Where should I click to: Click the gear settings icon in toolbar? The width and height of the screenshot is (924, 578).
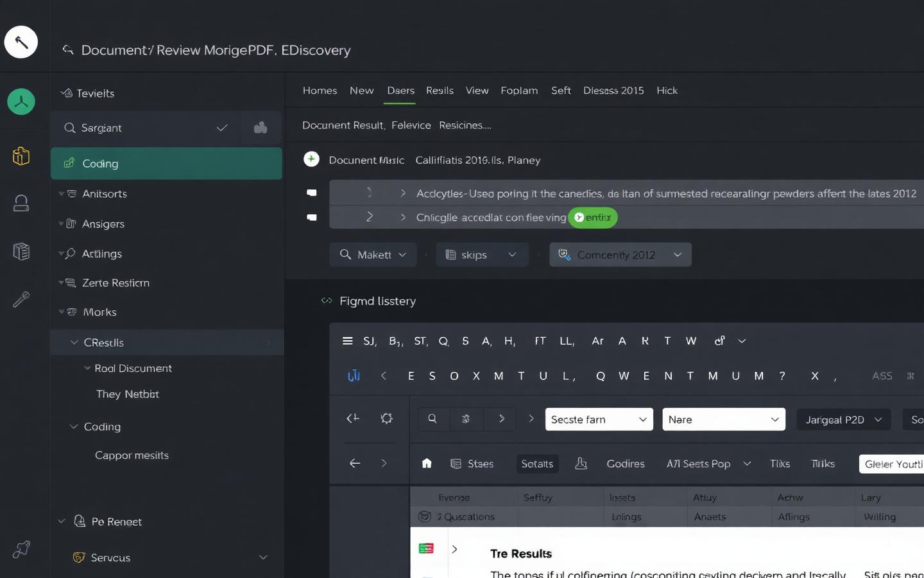(386, 419)
